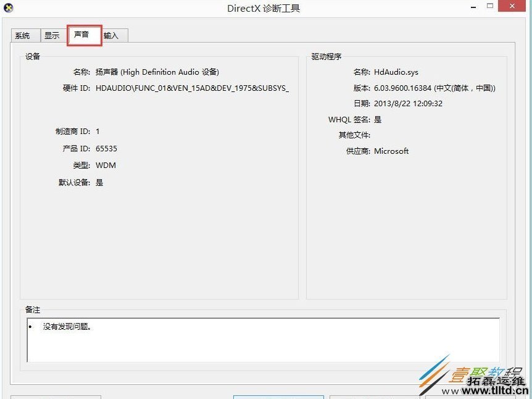The height and width of the screenshot is (399, 532).
Task: Click the blue-highlighted button at the bottom
Action: coord(278,397)
